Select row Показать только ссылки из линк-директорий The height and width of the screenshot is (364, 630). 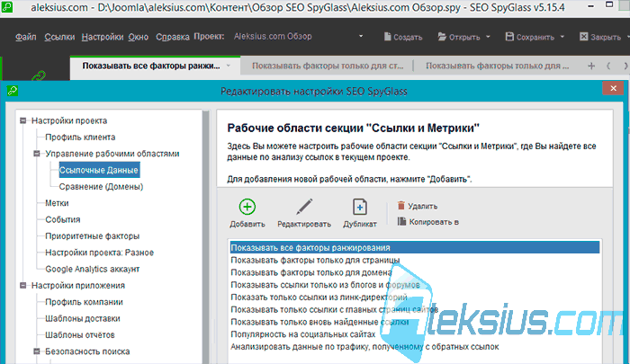tap(415, 297)
